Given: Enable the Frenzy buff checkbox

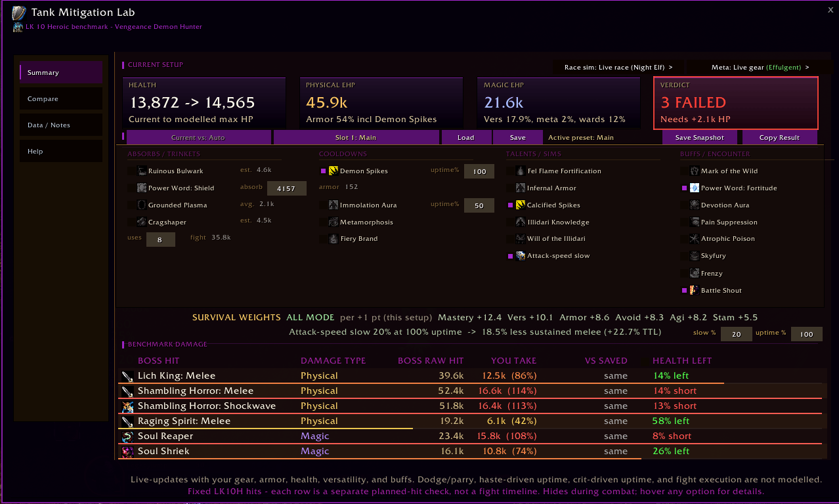Looking at the screenshot, I should click(685, 273).
